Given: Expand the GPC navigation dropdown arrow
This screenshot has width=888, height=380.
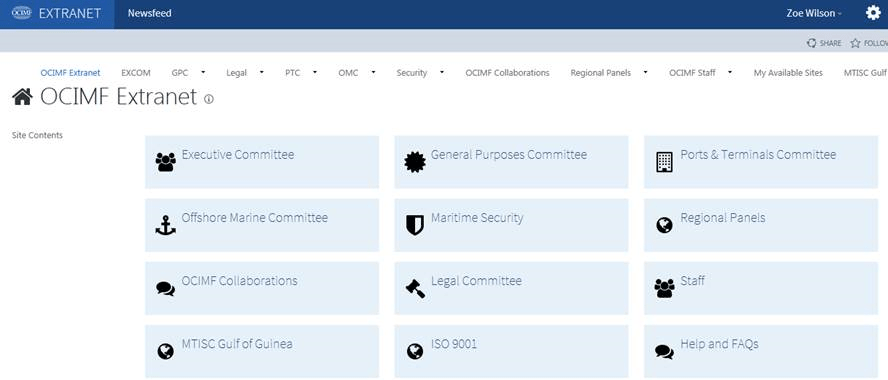Looking at the screenshot, I should coord(203,72).
